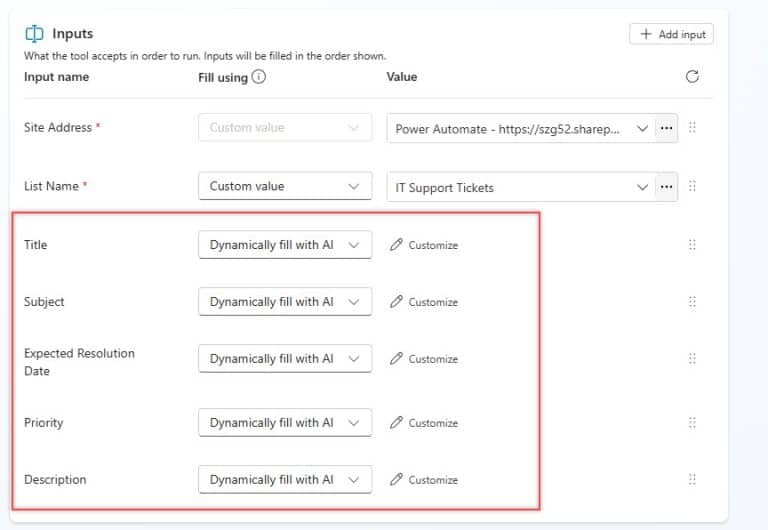Click drag handle for Description row
Viewport: 768px width, 530px height.
[x=692, y=480]
